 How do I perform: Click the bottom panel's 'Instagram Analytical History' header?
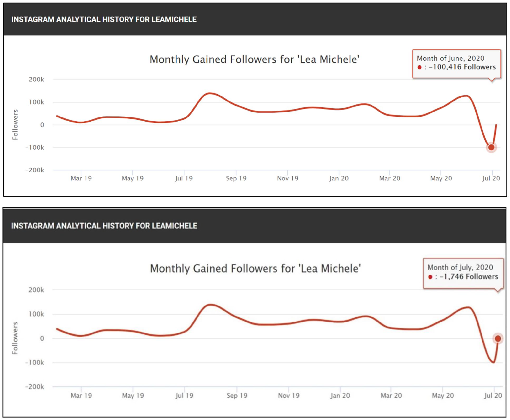click(104, 226)
